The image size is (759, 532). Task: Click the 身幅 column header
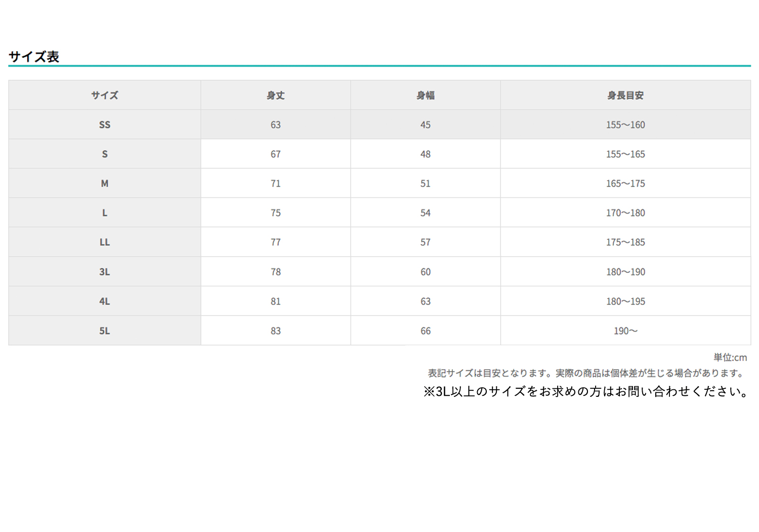point(425,95)
